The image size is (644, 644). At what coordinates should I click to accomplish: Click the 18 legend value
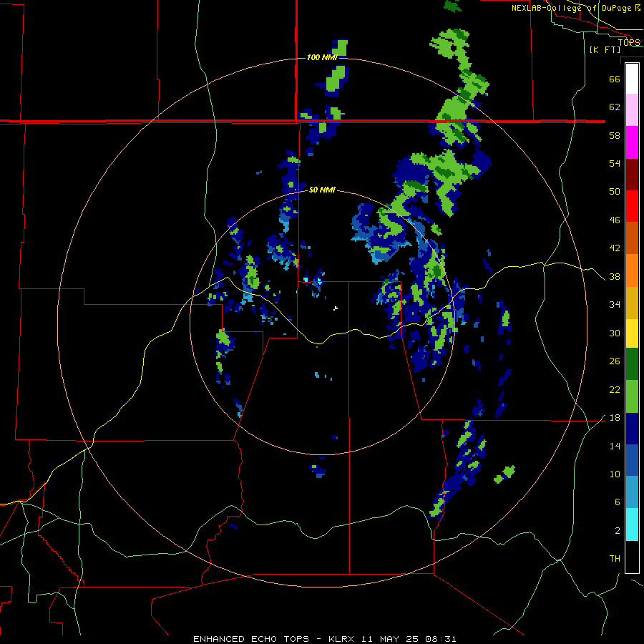pos(615,418)
